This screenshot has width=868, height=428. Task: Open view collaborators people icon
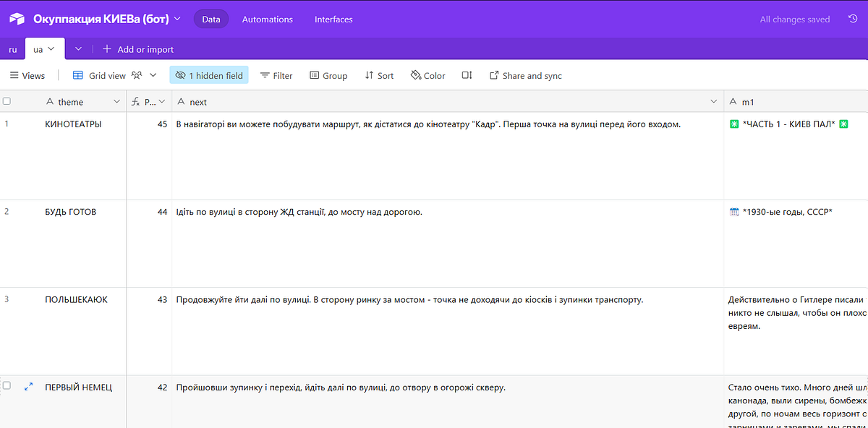(x=136, y=75)
